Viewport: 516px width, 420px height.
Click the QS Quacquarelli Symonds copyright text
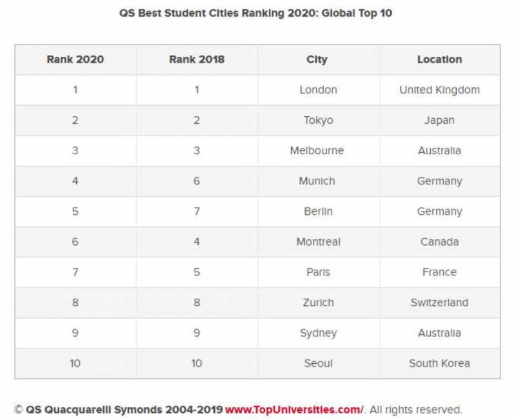[119, 410]
